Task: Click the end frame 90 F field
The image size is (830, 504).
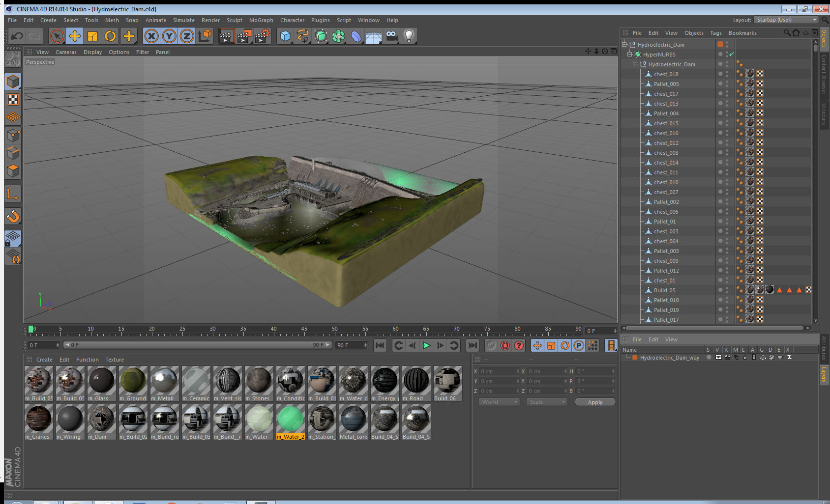Action: click(352, 345)
